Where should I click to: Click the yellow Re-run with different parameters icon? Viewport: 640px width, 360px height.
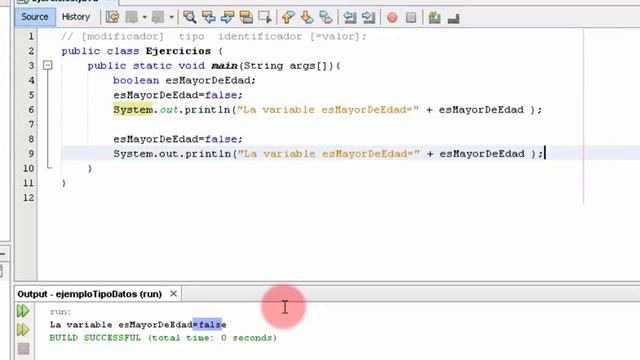click(23, 329)
